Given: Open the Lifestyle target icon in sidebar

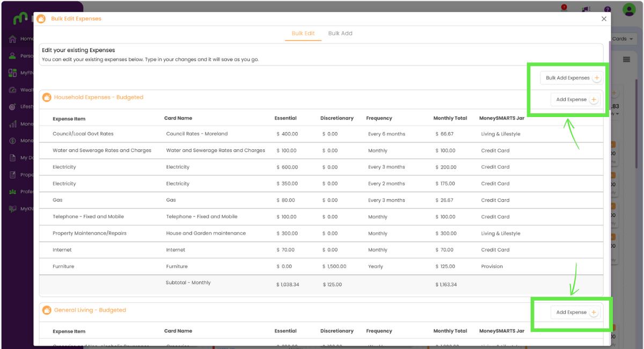Looking at the screenshot, I should [13, 107].
